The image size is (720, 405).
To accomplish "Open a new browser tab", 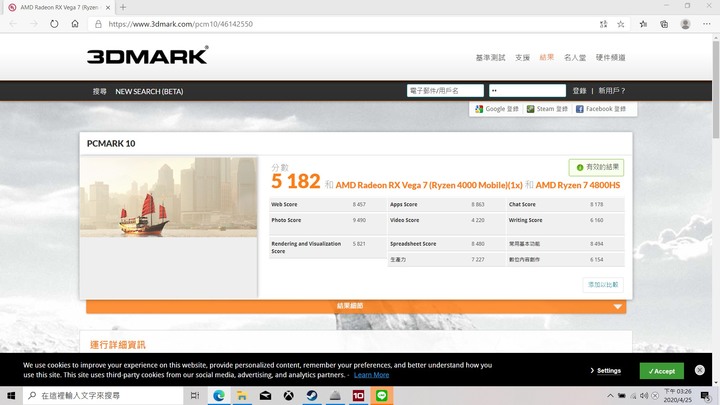I will (123, 7).
